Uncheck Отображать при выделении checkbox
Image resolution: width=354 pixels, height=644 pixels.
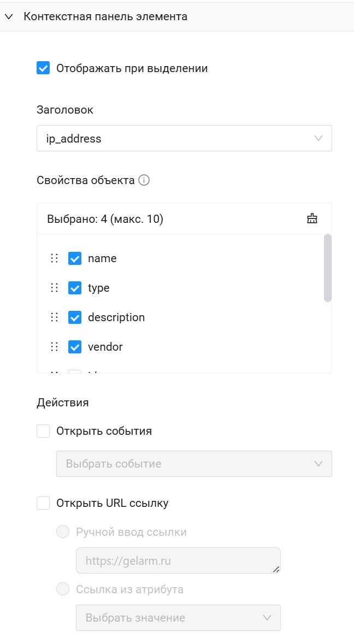(x=43, y=68)
